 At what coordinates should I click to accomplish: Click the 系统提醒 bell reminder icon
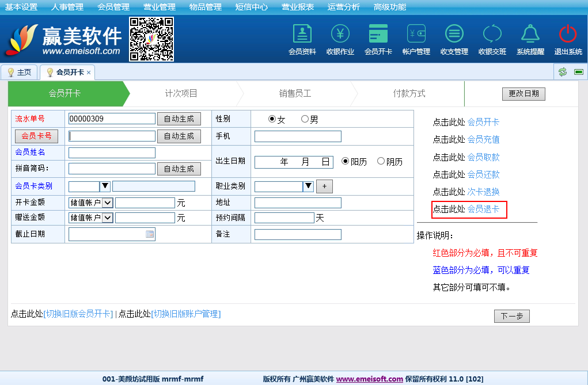530,35
